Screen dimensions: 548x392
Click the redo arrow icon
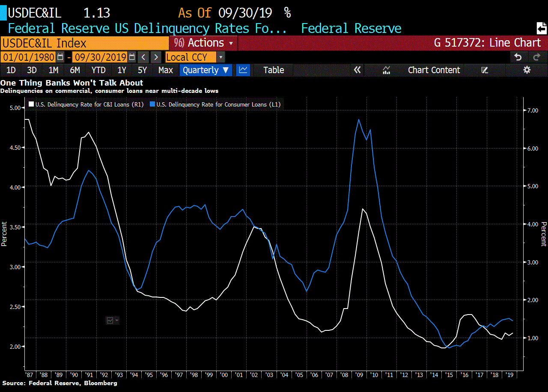(536, 57)
